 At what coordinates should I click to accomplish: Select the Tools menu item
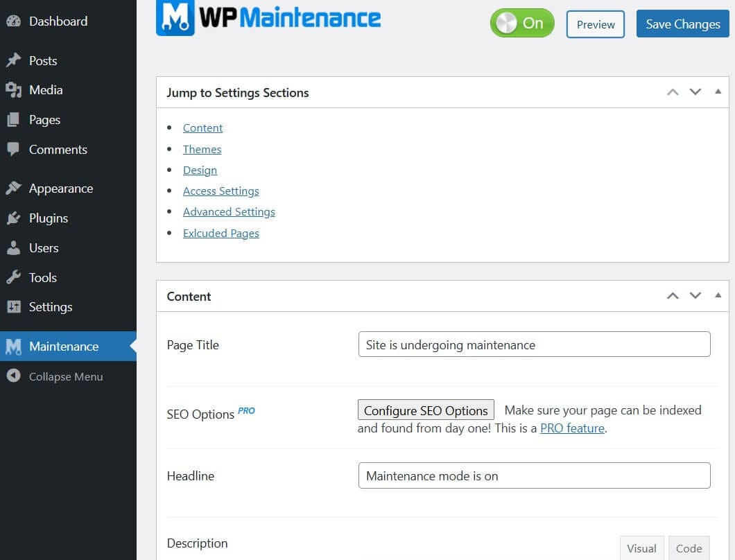(x=43, y=277)
